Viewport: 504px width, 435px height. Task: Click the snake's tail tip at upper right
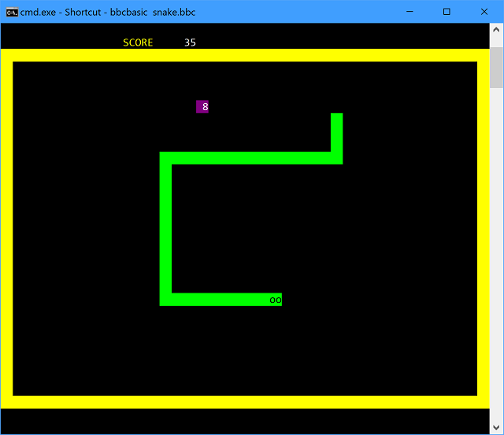[x=336, y=119]
